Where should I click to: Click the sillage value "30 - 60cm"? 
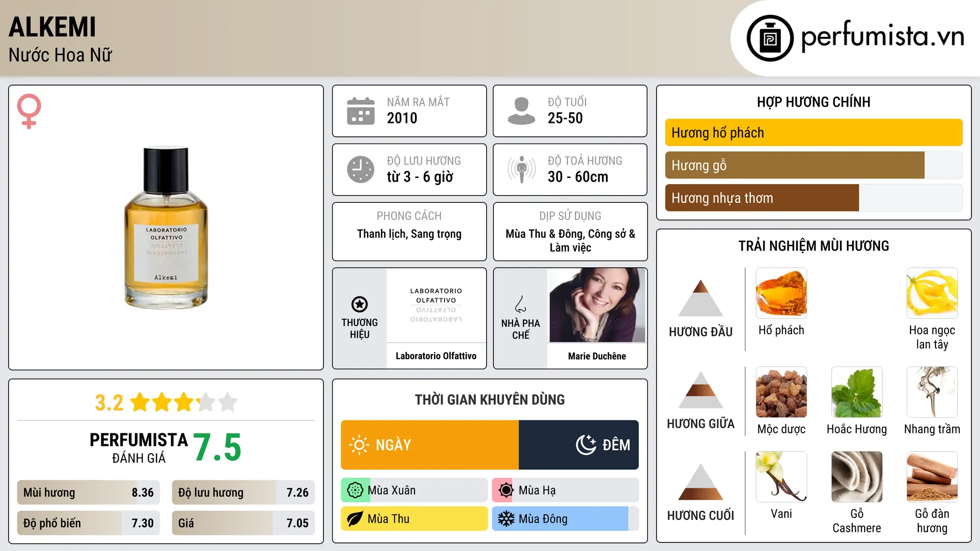[x=578, y=177]
